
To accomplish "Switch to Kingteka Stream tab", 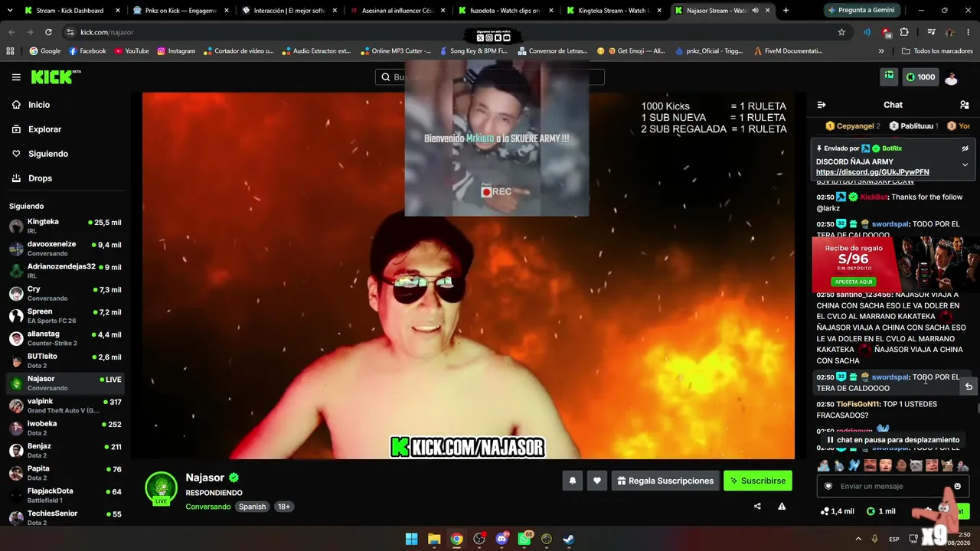I will [616, 11].
